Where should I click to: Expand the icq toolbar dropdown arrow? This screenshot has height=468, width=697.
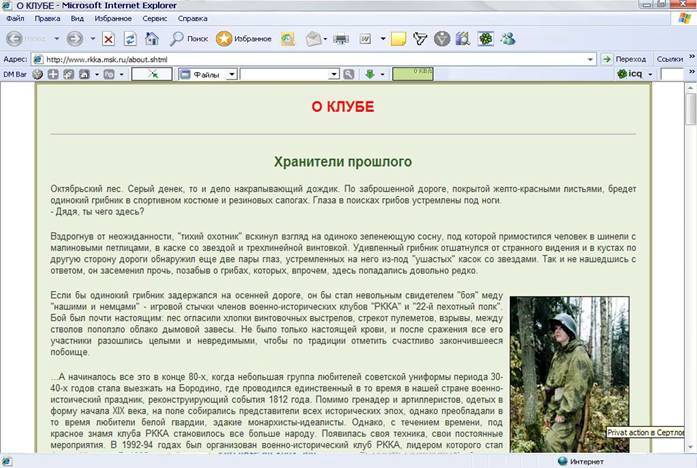tap(650, 74)
